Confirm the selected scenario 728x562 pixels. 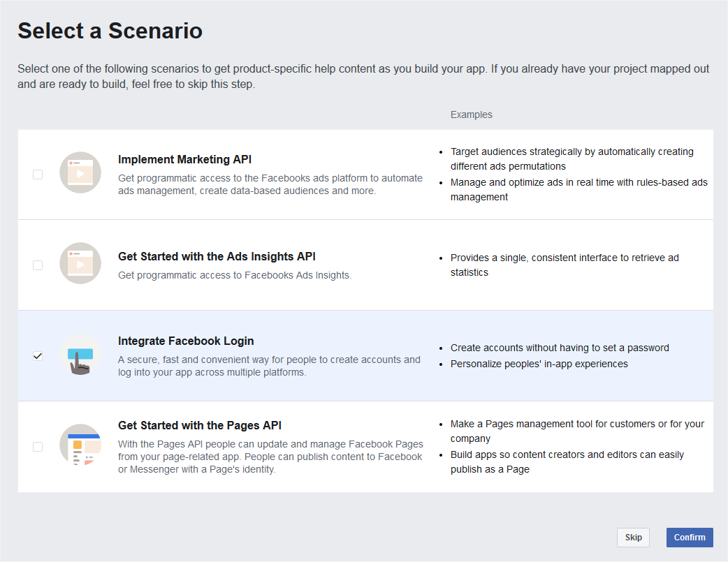[x=690, y=538]
